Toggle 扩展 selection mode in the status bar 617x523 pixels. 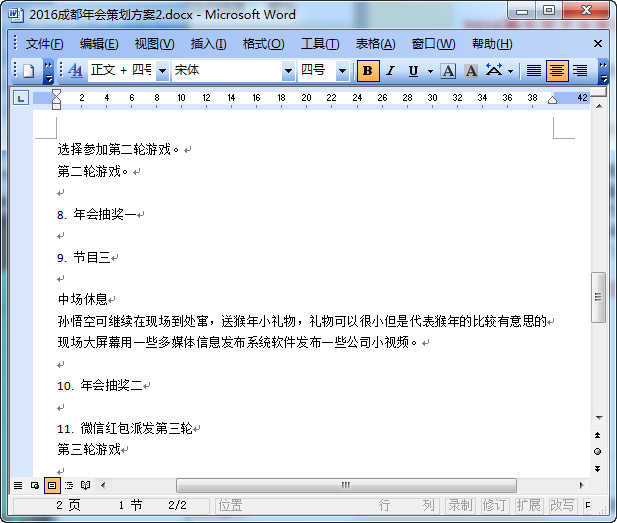pos(528,505)
